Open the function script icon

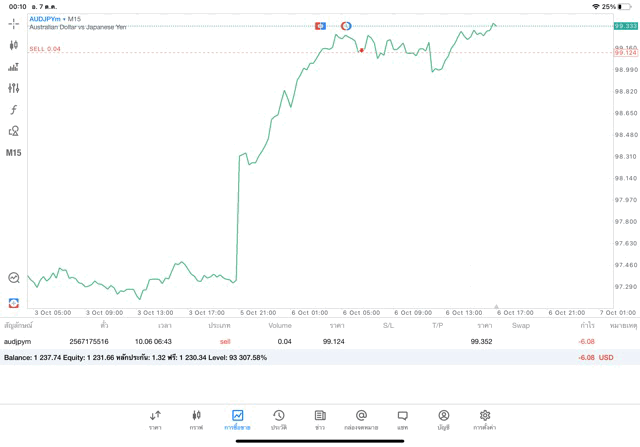(14, 110)
